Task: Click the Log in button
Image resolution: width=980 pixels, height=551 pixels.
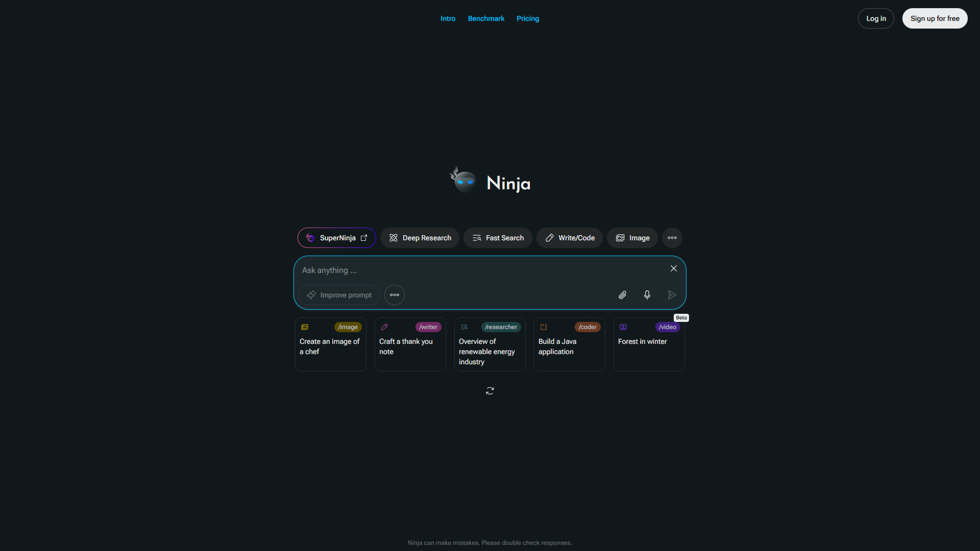Action: (876, 18)
